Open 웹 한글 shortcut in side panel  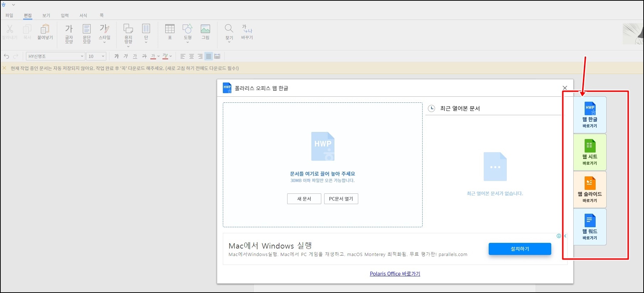click(590, 115)
